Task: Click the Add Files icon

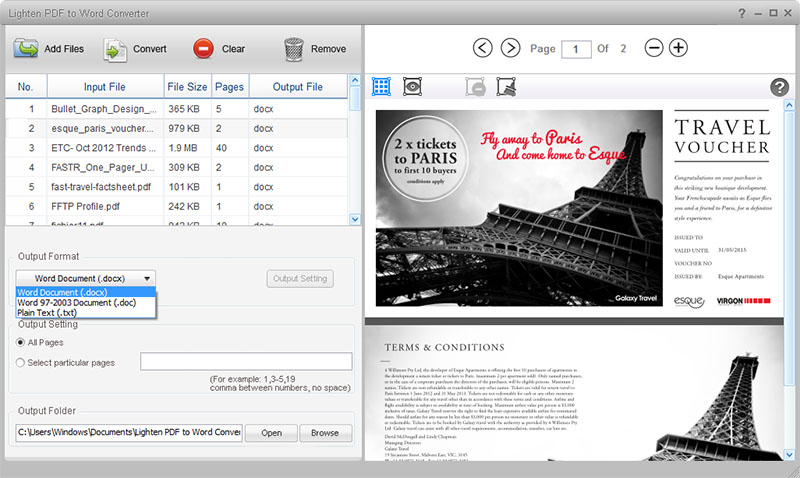Action: 26,49
